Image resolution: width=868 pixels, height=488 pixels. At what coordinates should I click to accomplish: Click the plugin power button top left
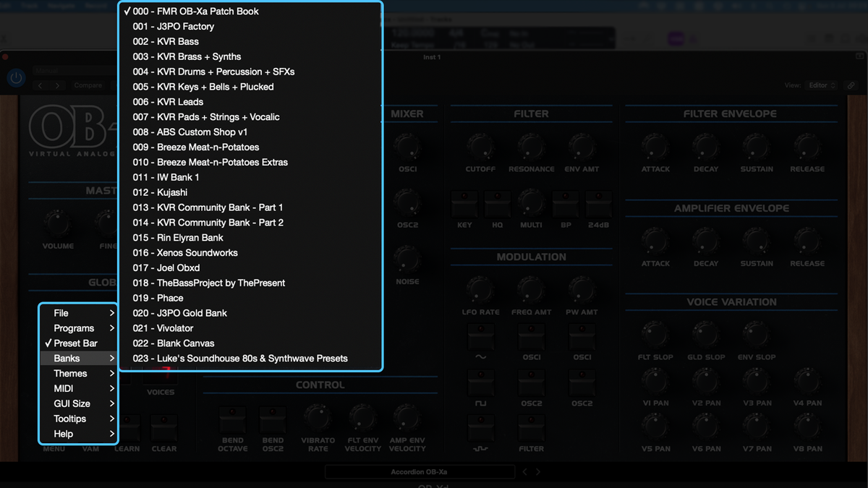click(x=16, y=78)
